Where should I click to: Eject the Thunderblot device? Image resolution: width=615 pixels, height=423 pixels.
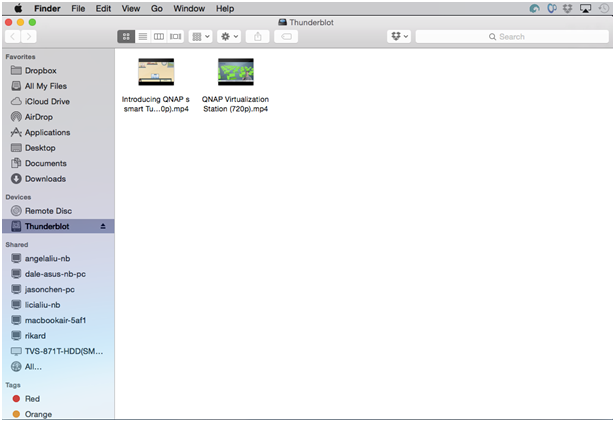[103, 227]
